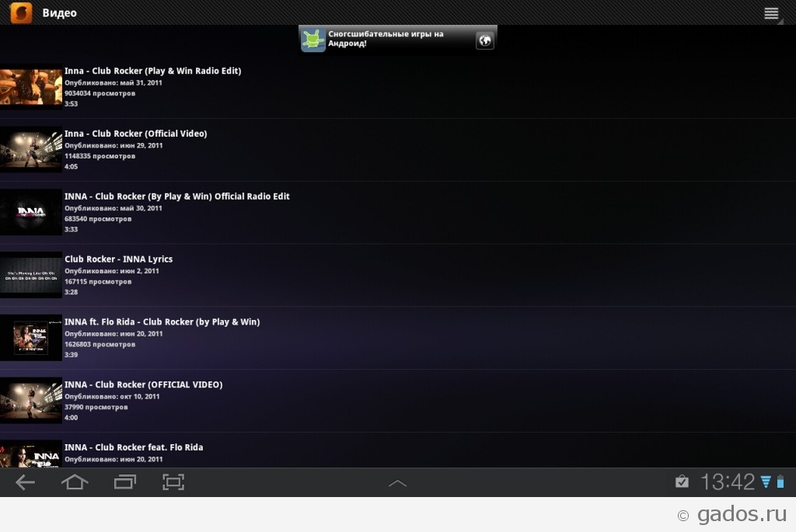Screen dimensions: 796x532
Task: Tap '37990 просмотров' view count
Action: click(96, 407)
